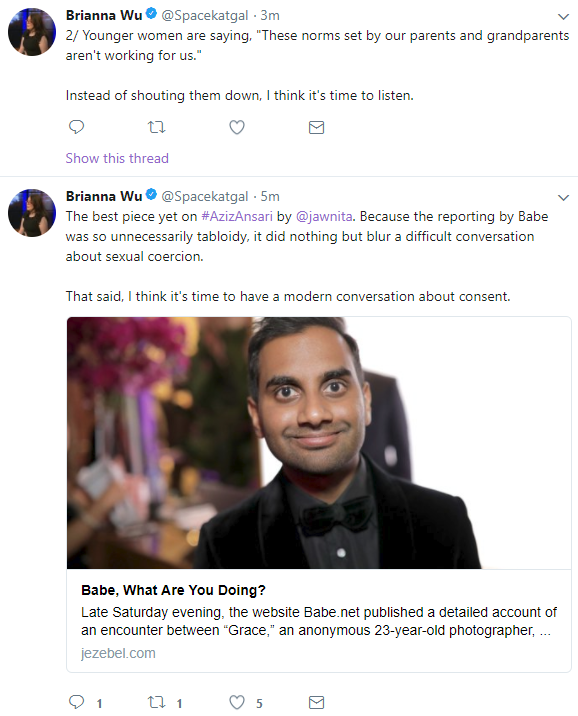Open @Spacekatgal handle on the 5m tweet
Viewport: 578px width, 716px height.
point(205,196)
